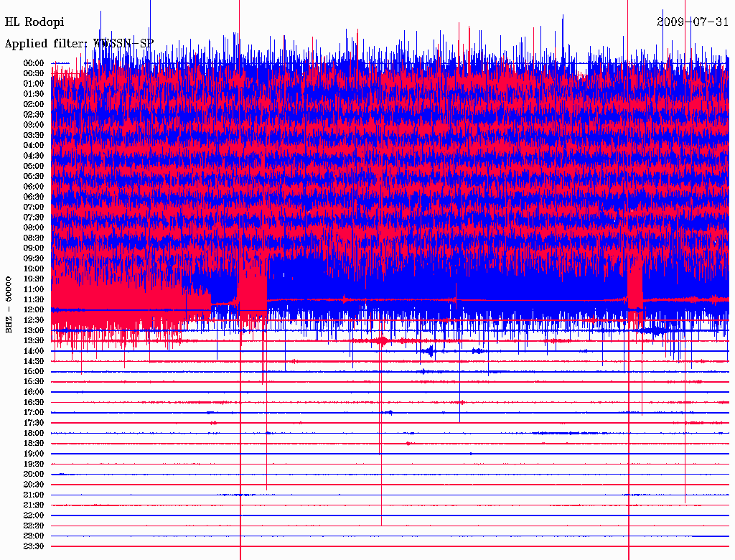
Task: Select the 15:00 time label
Action: pyautogui.click(x=34, y=372)
